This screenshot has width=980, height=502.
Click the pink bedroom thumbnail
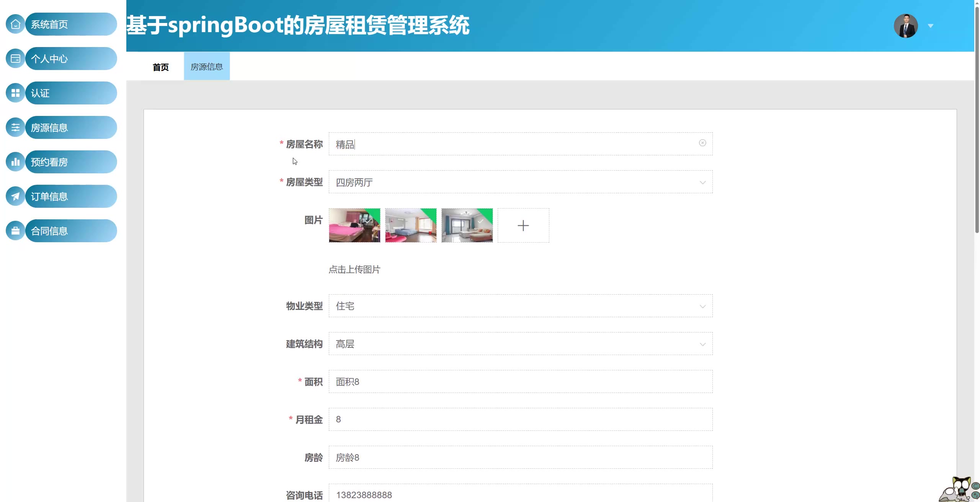[x=354, y=225]
